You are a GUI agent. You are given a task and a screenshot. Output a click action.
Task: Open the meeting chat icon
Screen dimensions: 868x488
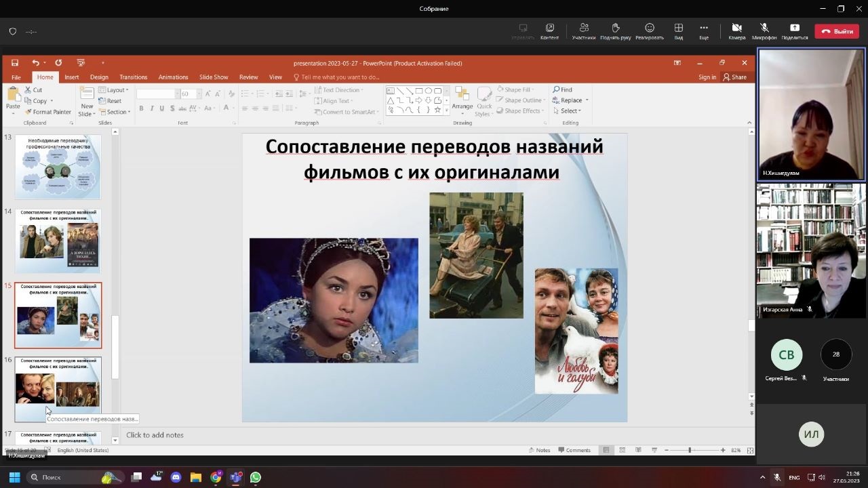click(x=549, y=28)
